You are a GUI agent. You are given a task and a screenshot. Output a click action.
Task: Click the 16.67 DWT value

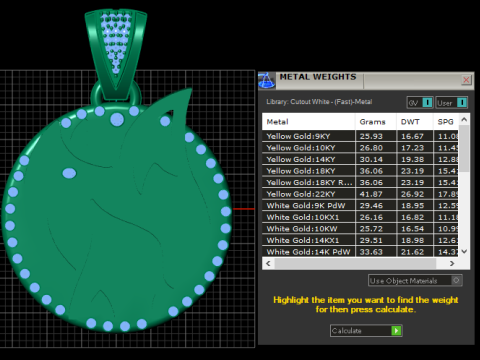(412, 136)
